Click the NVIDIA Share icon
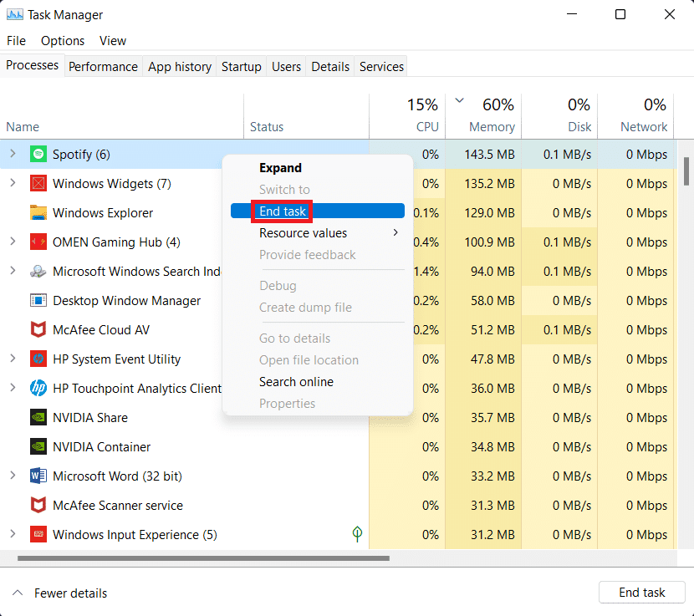Image resolution: width=694 pixels, height=616 pixels. [x=38, y=417]
